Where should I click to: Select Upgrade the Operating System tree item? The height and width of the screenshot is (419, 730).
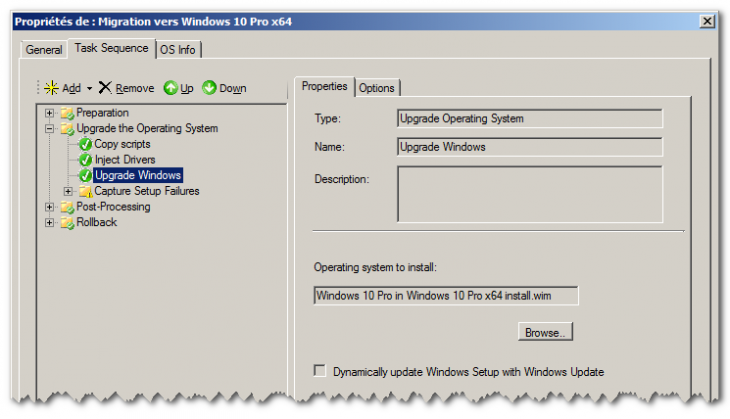(x=147, y=128)
